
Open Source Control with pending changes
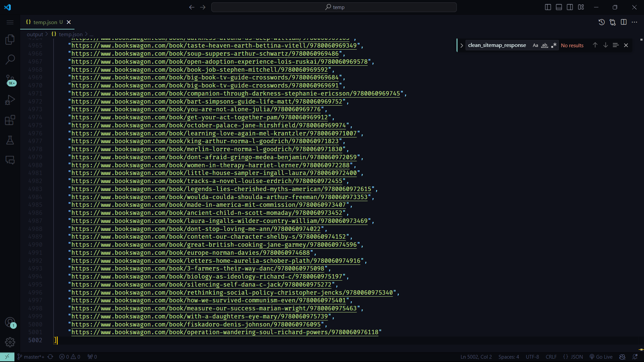tap(10, 80)
